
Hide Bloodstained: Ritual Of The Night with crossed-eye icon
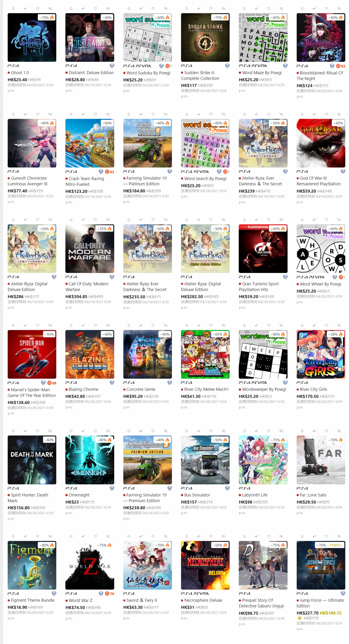339,8
